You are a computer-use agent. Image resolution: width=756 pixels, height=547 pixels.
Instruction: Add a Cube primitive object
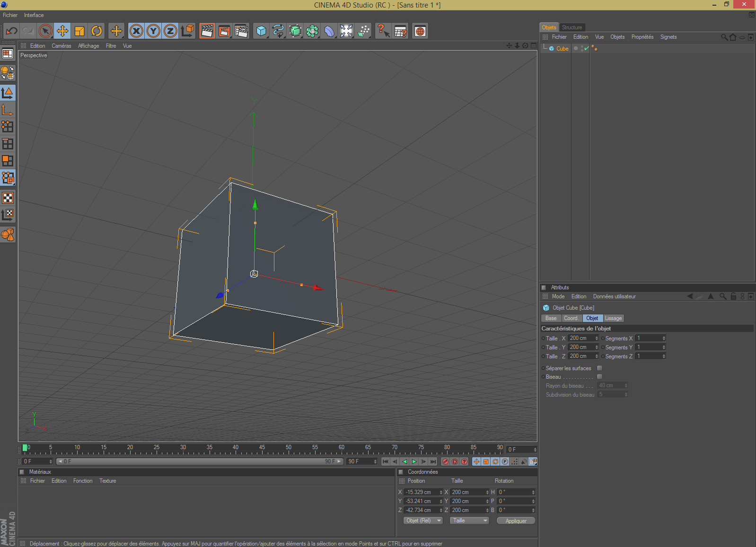coord(261,31)
